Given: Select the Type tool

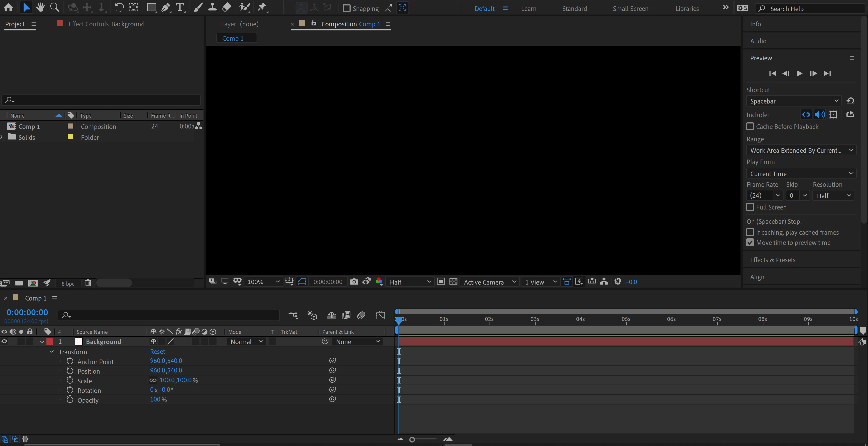Looking at the screenshot, I should click(180, 7).
